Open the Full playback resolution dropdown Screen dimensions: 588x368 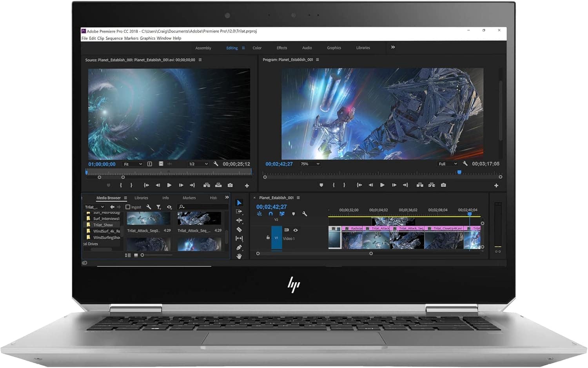(x=447, y=164)
